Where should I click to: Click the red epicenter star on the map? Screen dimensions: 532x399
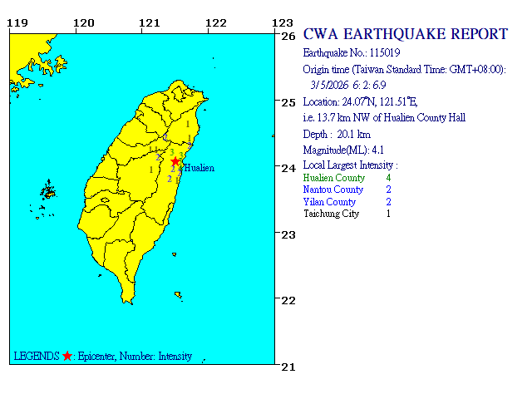point(175,161)
